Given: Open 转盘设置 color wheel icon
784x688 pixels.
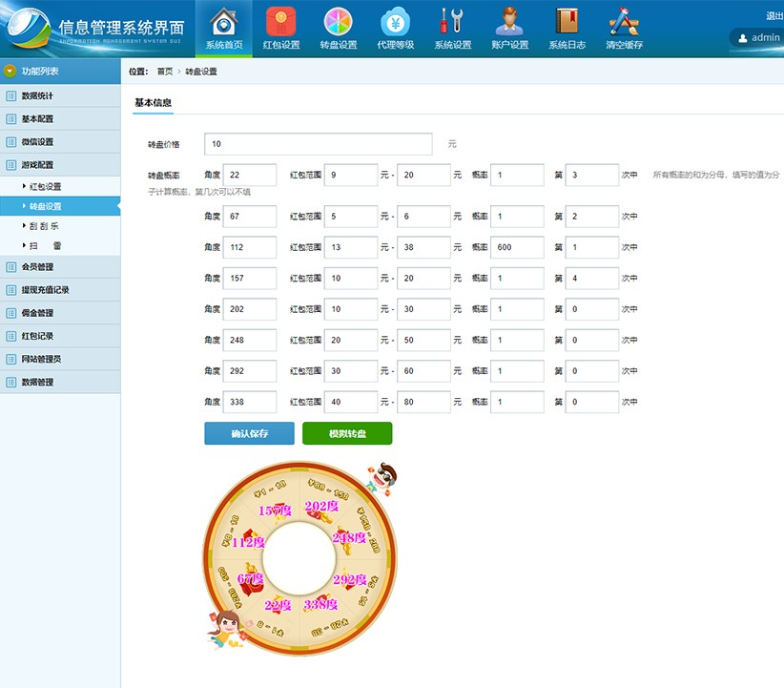Looking at the screenshot, I should coord(339,21).
